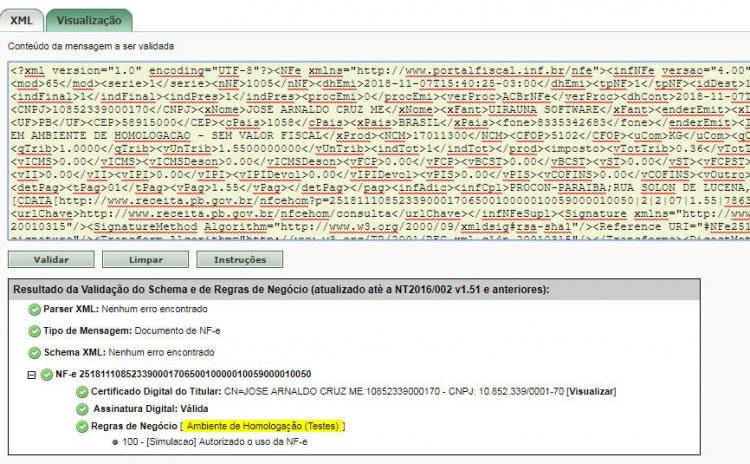Click the Resultado da Validação header bar
This screenshot has height=464, width=750.
(x=354, y=289)
